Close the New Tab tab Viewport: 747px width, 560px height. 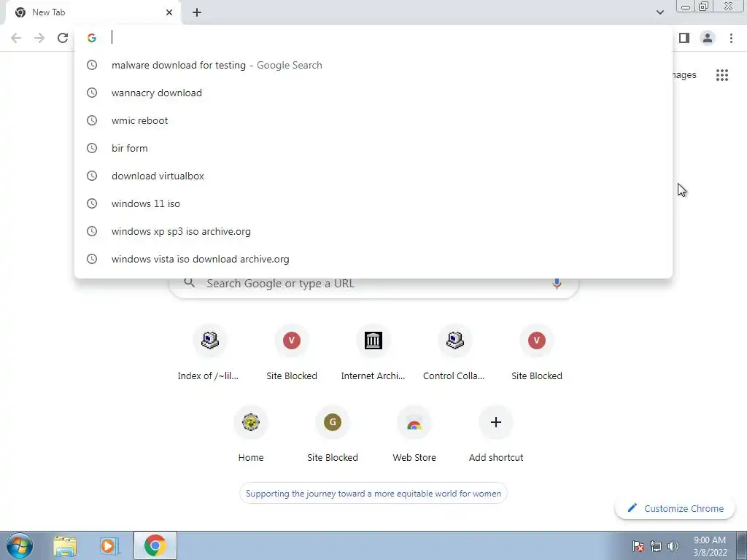click(x=169, y=12)
